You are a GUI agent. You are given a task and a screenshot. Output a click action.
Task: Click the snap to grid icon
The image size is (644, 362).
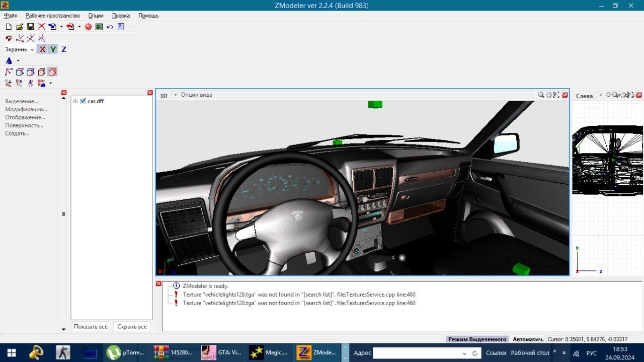(x=41, y=38)
